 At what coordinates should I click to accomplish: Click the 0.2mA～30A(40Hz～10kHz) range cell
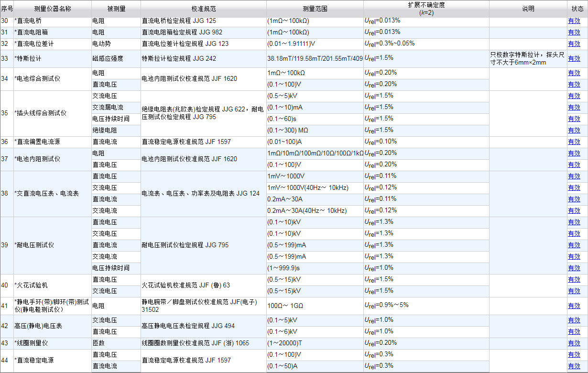pyautogui.click(x=315, y=211)
